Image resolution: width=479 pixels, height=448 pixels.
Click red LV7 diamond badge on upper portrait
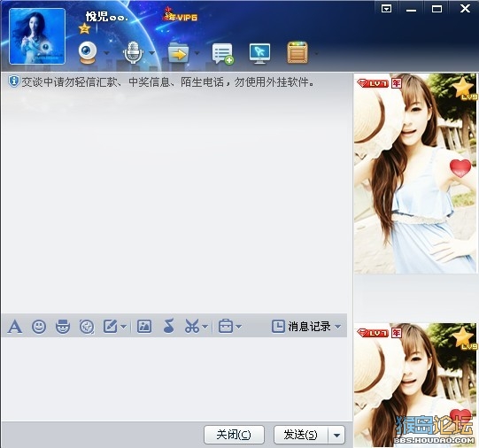373,83
